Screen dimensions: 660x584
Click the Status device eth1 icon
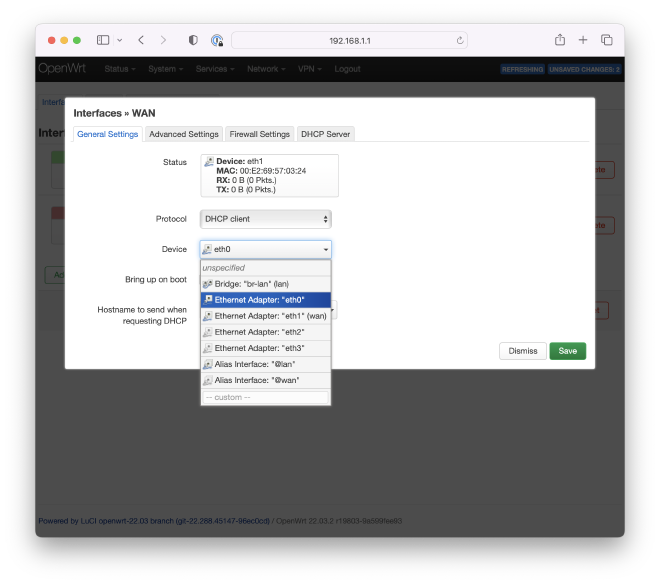tap(209, 162)
